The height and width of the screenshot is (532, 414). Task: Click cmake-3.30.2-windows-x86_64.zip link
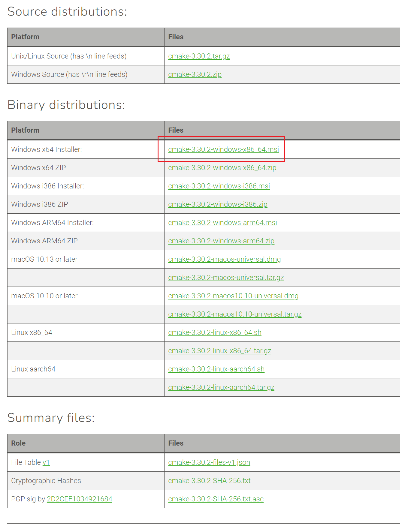(x=222, y=168)
